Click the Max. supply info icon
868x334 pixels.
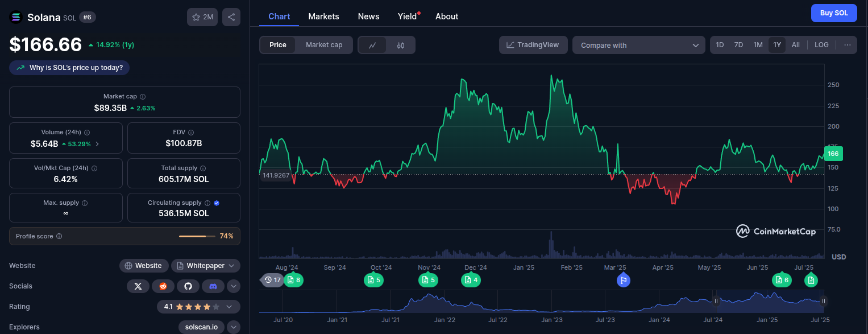pos(85,203)
